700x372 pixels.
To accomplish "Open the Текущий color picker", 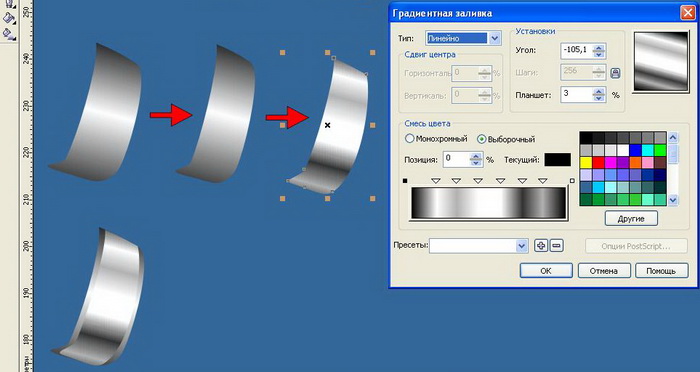I will (557, 159).
